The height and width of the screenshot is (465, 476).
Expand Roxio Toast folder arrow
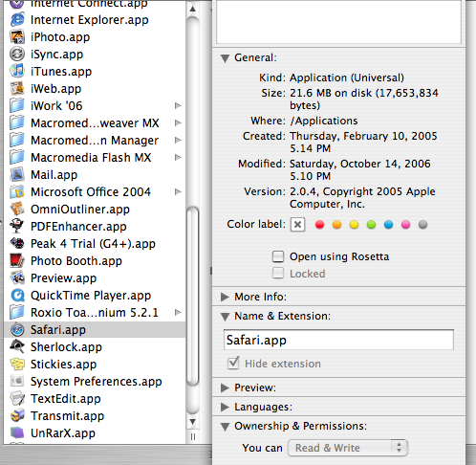(x=178, y=312)
